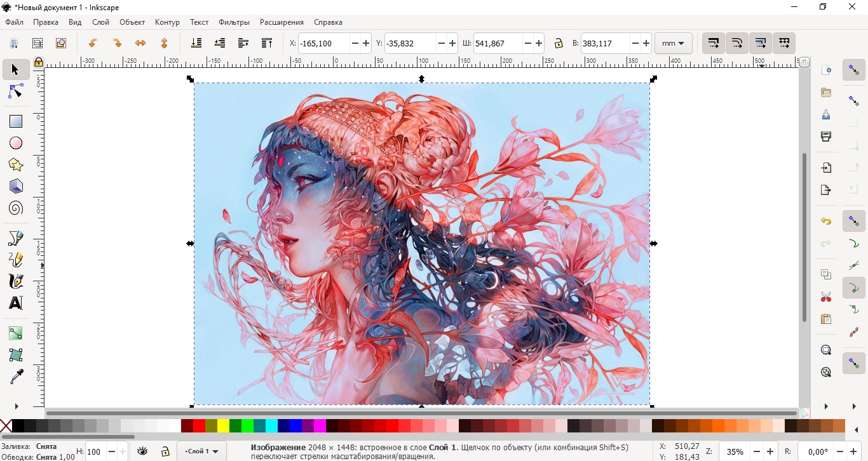Pick the Color dropper tool
The width and height of the screenshot is (868, 461).
coord(15,377)
